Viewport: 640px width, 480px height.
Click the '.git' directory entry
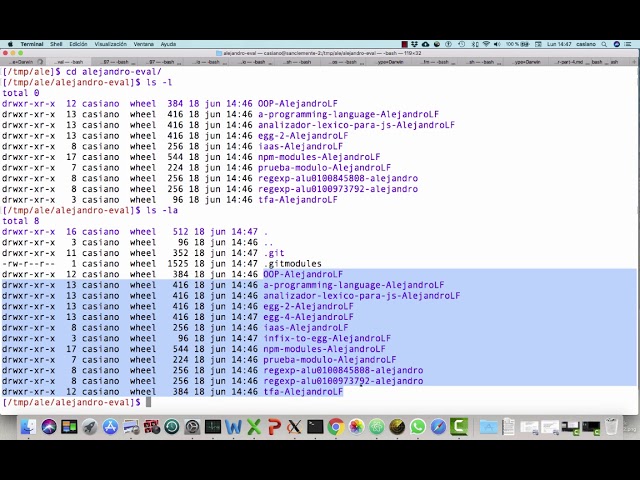coord(274,253)
